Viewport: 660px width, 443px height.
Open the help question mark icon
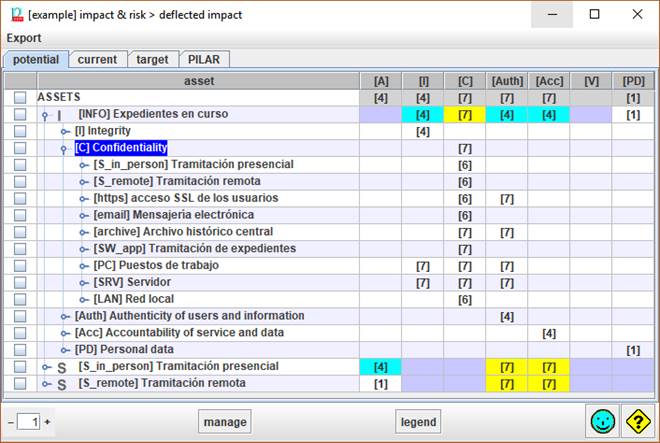pos(637,422)
